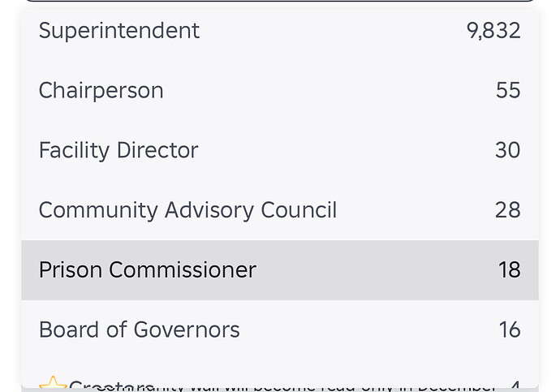Click the 30 count for Facility Director
This screenshot has width=560, height=392.
pyautogui.click(x=508, y=150)
